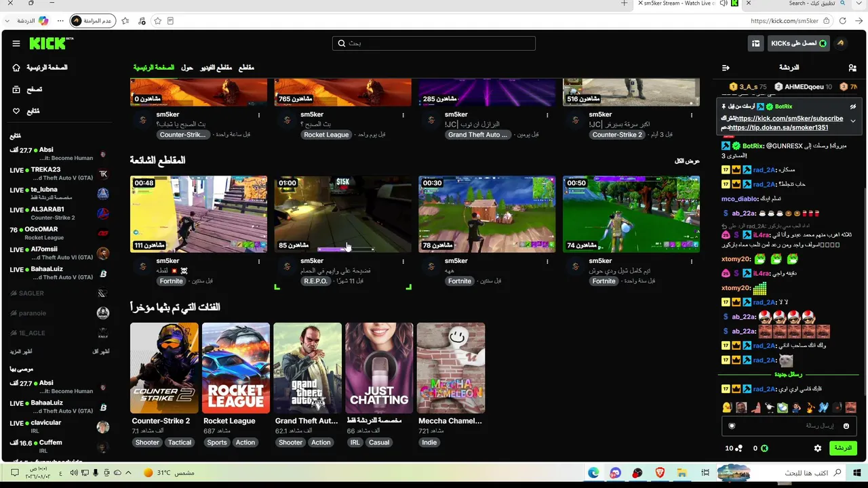Click the R.E.P.O. category tag
Screen dimensions: 868x488
click(x=316, y=281)
